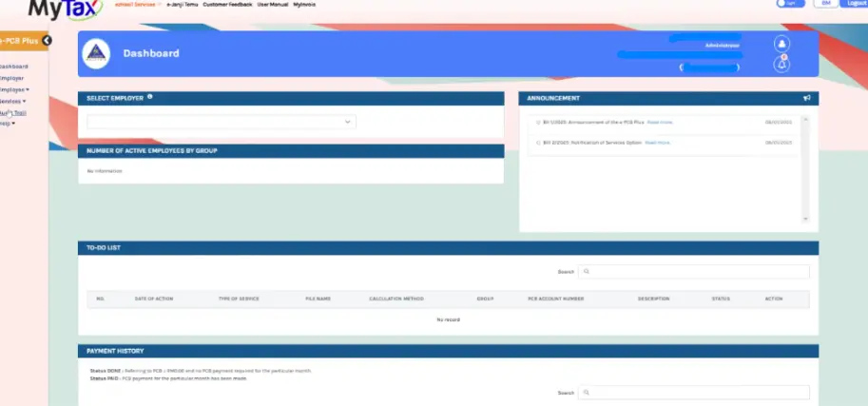The image size is (868, 406).
Task: Open the user profile icon
Action: 781,45
